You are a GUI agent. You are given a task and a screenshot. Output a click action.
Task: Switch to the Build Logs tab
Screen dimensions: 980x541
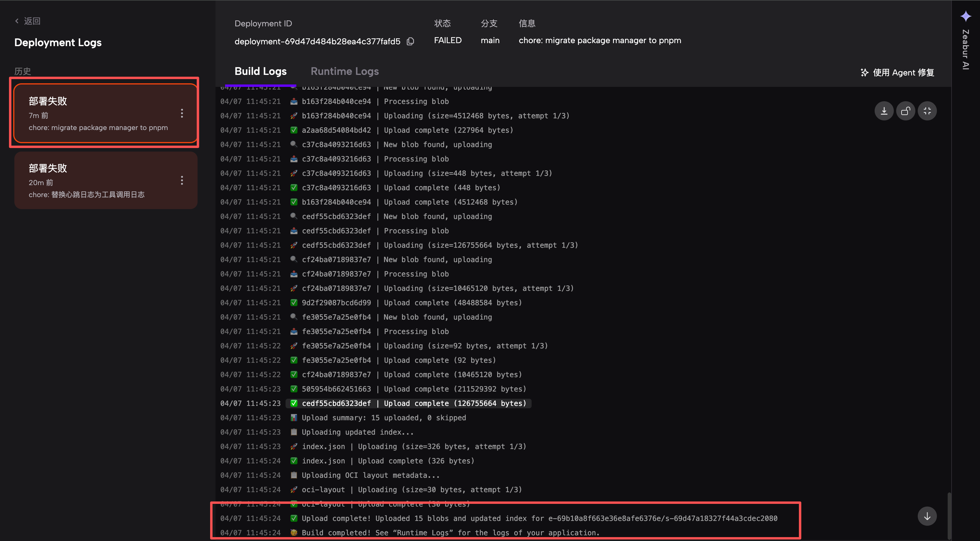(261, 71)
